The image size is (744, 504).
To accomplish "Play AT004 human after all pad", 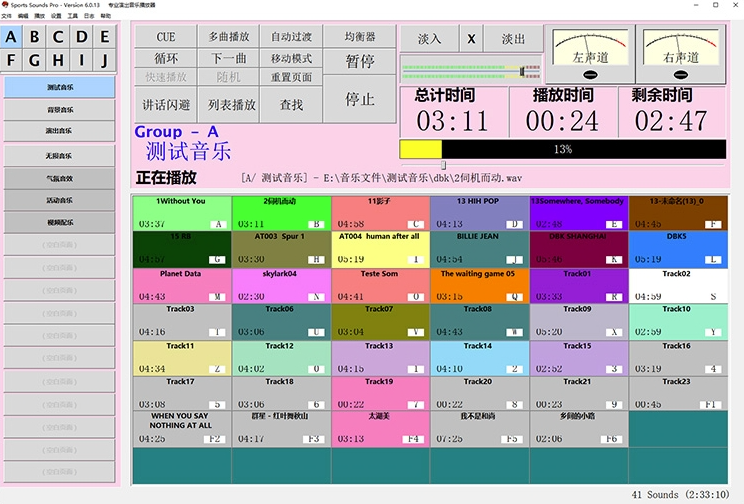I will 381,249.
